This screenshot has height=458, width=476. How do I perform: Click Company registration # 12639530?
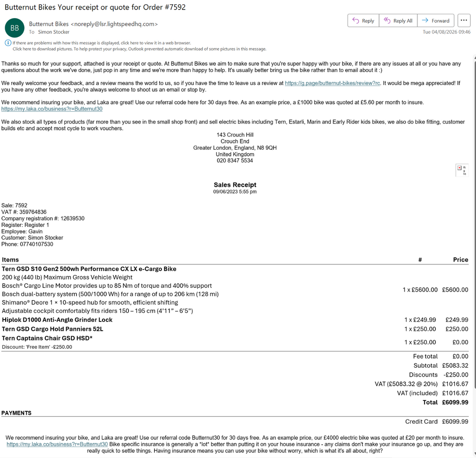(43, 218)
